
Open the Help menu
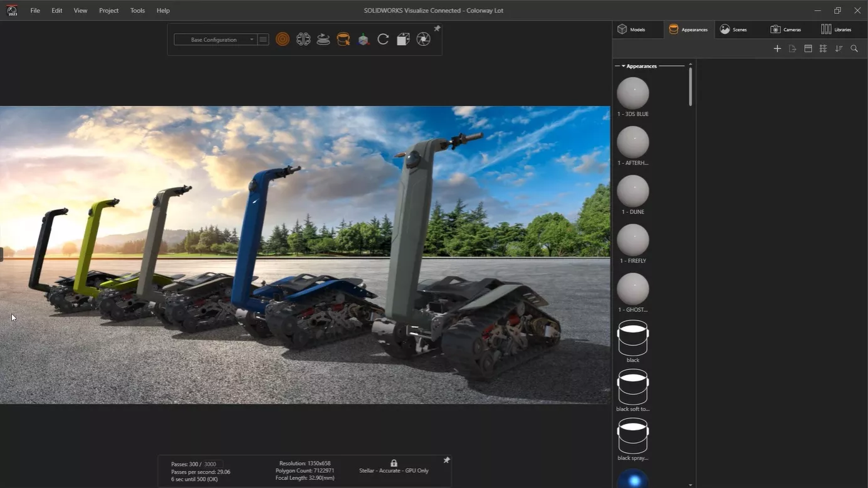[163, 11]
